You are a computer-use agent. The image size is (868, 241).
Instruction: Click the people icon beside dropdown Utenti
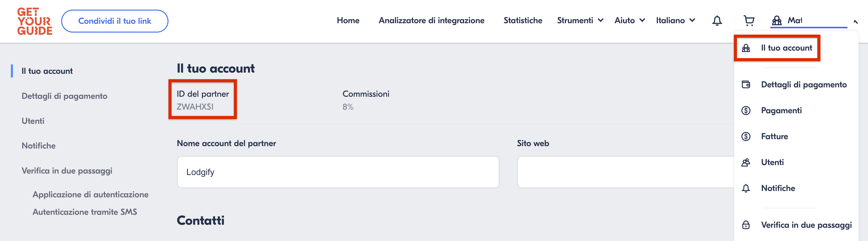746,162
